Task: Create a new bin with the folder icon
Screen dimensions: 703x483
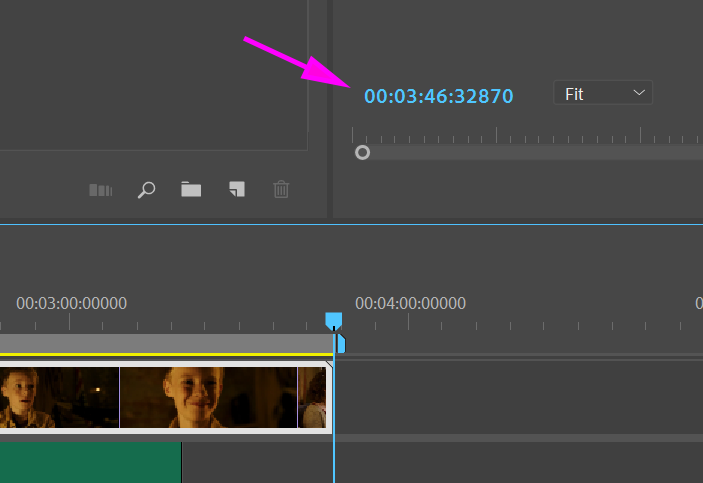Action: [191, 189]
